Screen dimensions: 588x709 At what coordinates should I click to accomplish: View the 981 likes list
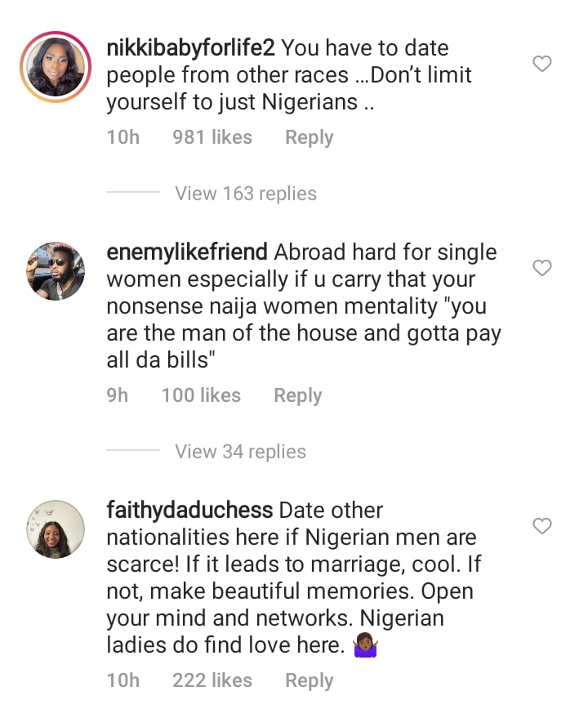pos(212,137)
